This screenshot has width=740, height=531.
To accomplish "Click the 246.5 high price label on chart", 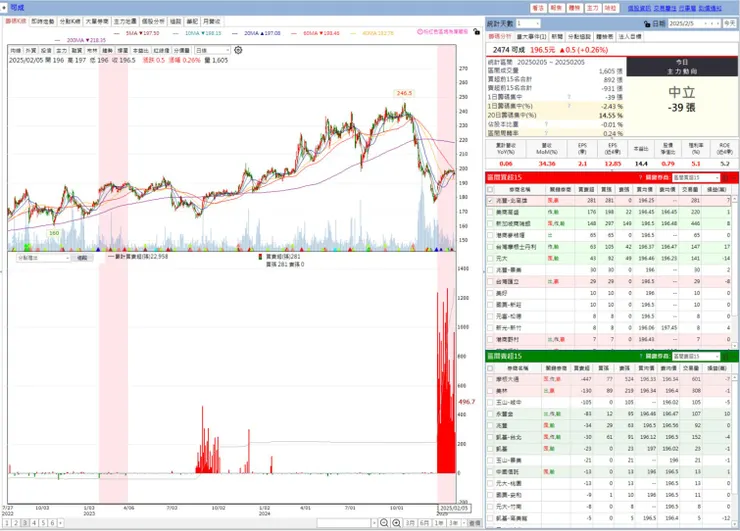I will [x=404, y=93].
